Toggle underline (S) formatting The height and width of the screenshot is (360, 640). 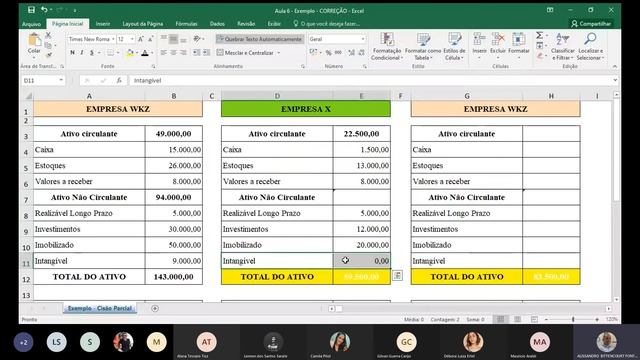92,53
